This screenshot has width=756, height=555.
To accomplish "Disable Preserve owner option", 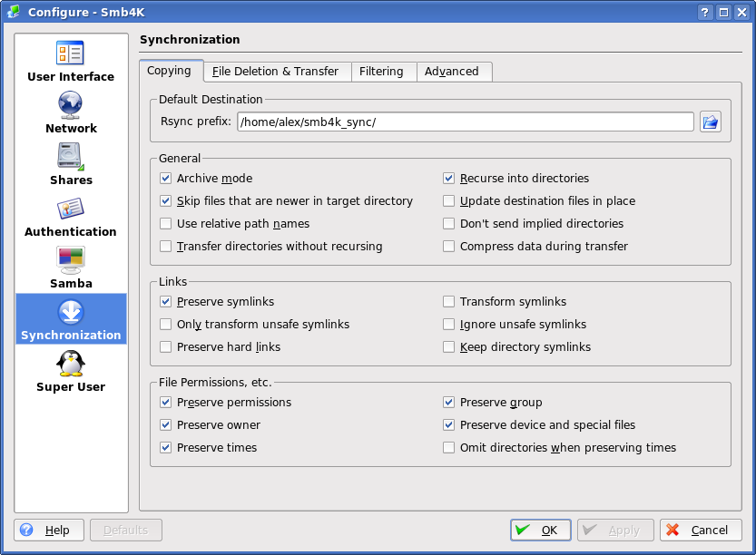I will point(165,425).
